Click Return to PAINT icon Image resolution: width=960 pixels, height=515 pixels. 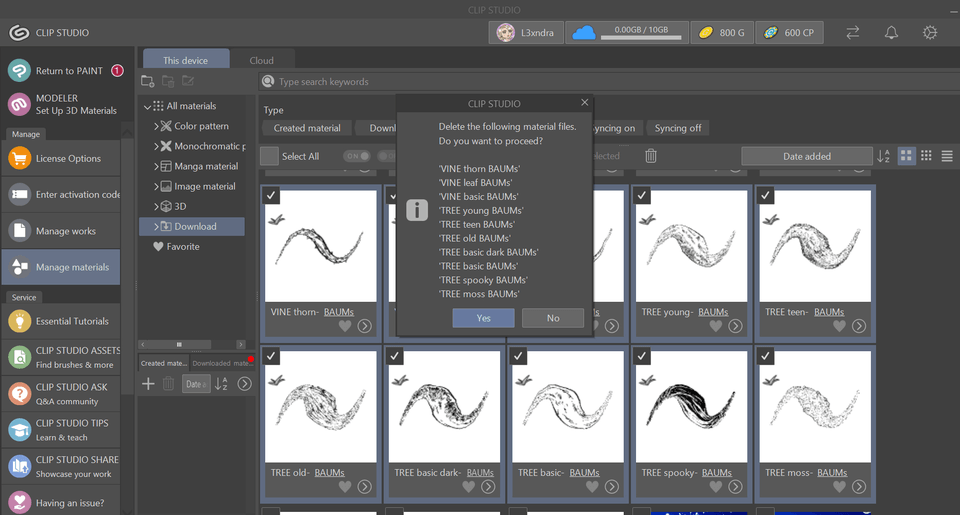[x=20, y=70]
